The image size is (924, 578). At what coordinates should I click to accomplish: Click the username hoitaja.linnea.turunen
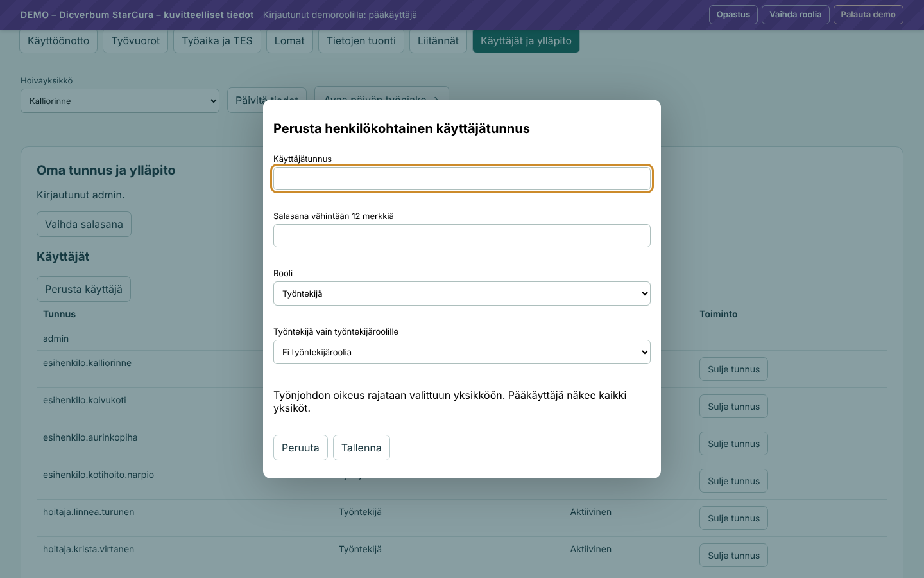pos(89,512)
